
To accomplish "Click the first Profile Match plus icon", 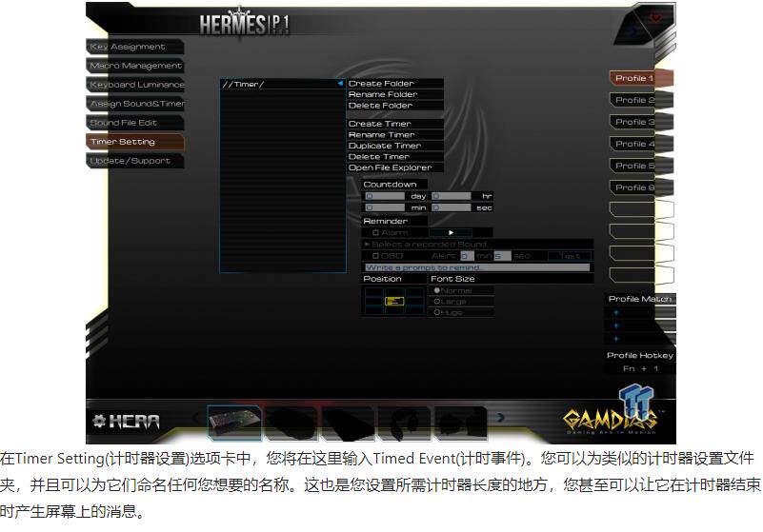I will coord(615,312).
